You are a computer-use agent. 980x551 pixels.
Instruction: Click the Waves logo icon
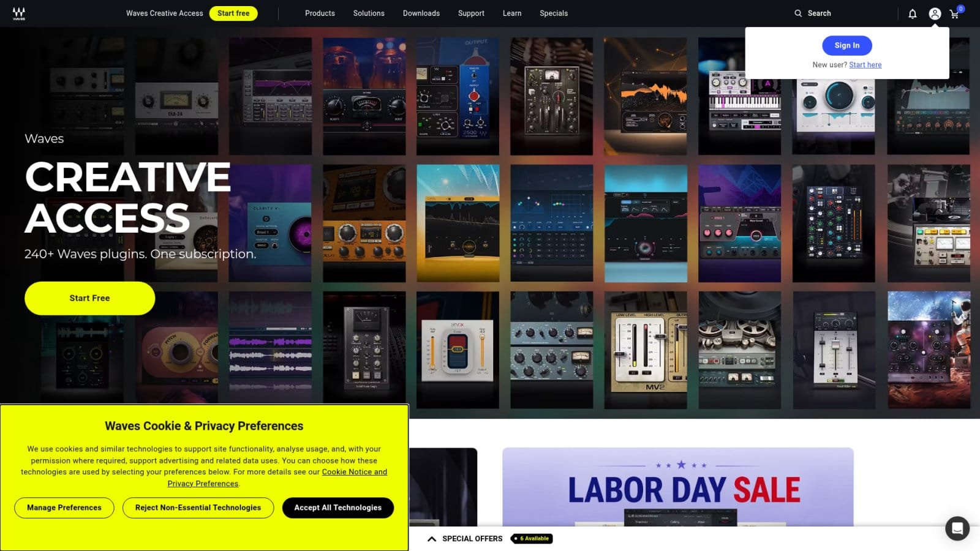coord(19,13)
